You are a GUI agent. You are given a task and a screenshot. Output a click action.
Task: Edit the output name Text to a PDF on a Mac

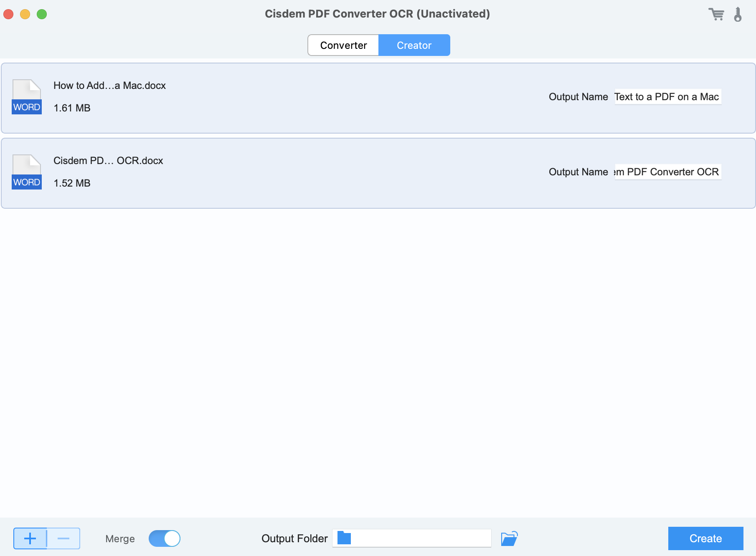pos(667,96)
